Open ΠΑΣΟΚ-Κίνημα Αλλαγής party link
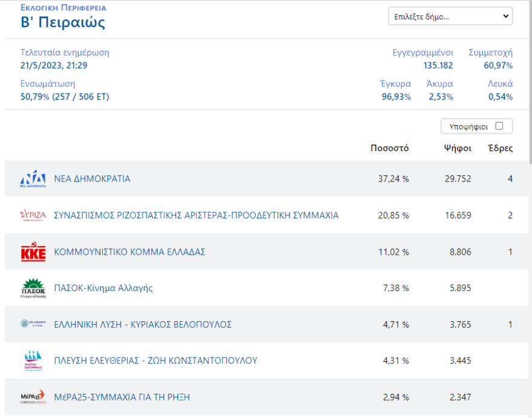This screenshot has height=418, width=532. click(x=103, y=288)
